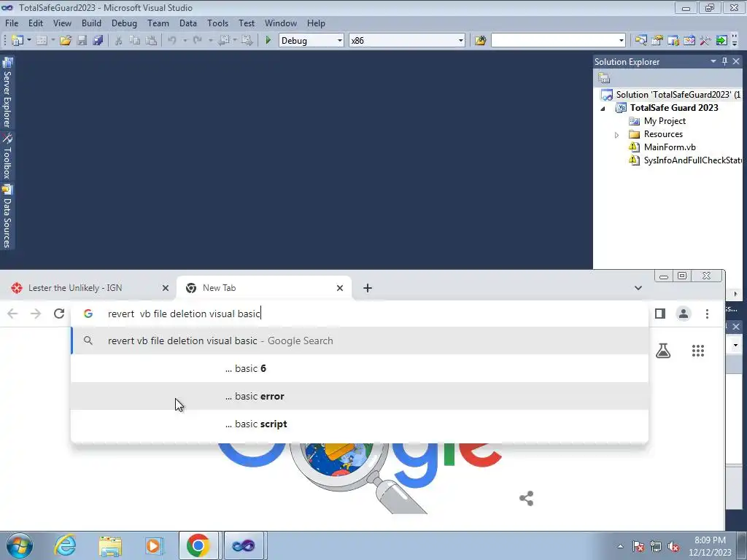Open the Data Sources side tab
The width and height of the screenshot is (747, 560).
[7, 217]
